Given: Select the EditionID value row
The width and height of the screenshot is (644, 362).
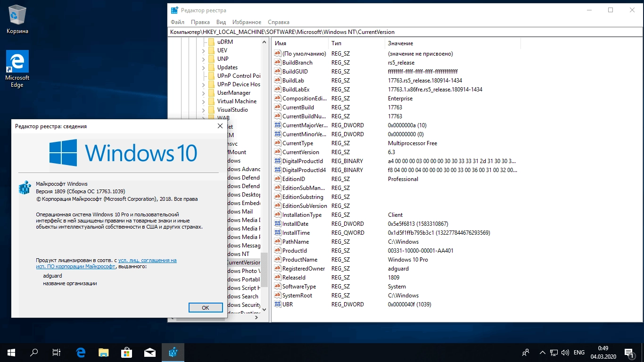Looking at the screenshot, I should tap(396, 179).
